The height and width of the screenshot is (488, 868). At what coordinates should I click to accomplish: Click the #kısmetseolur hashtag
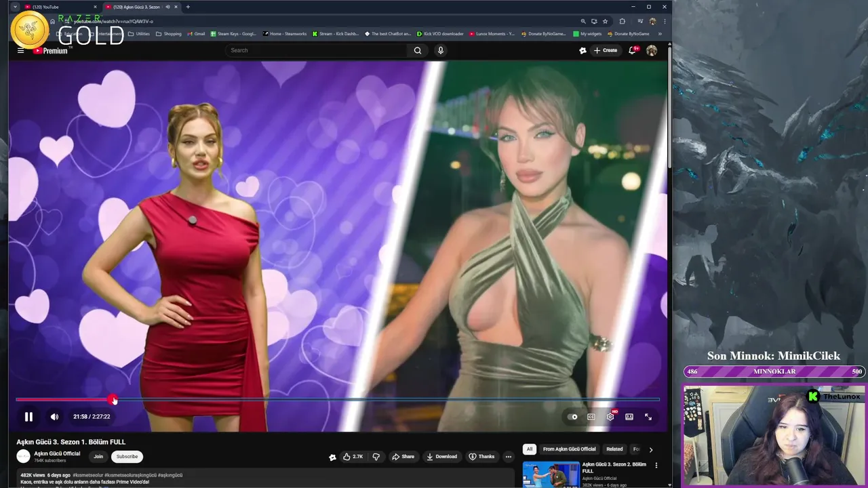pyautogui.click(x=89, y=475)
